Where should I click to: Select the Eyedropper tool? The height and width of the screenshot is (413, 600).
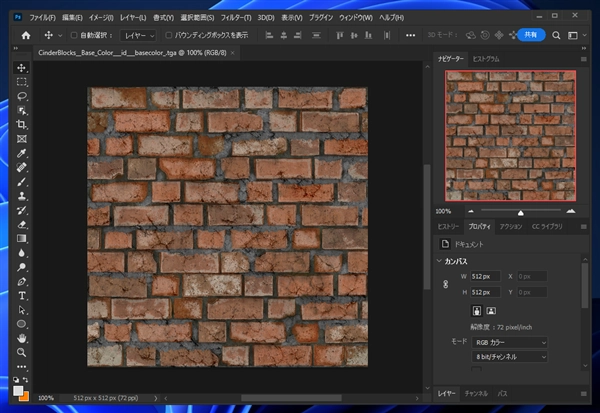22,154
